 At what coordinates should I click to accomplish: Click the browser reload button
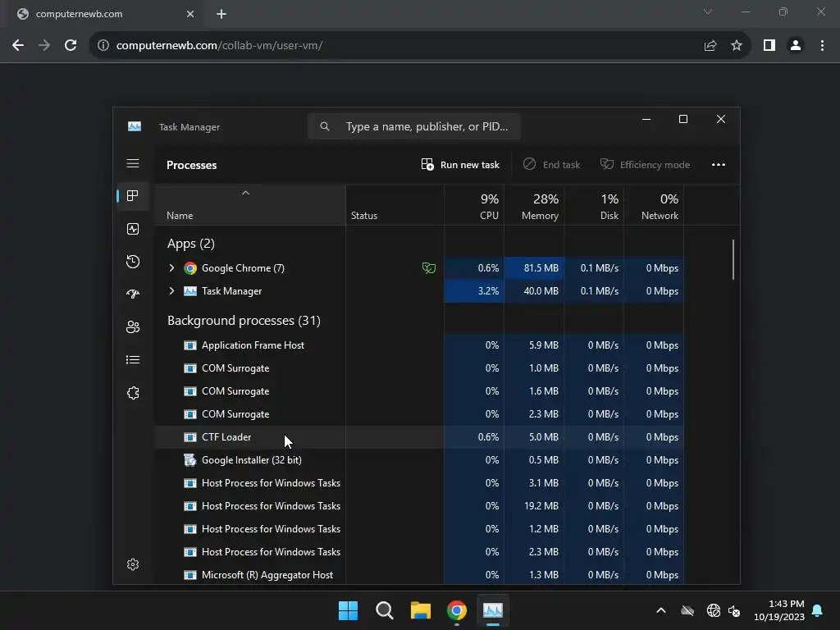point(71,45)
